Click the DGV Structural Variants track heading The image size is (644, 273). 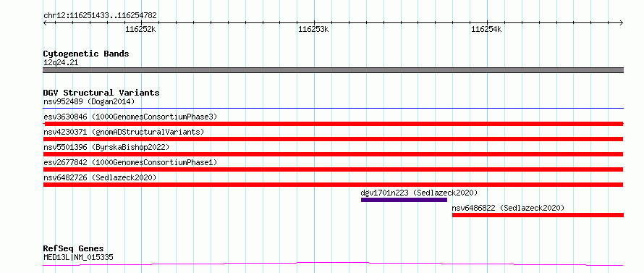point(101,93)
